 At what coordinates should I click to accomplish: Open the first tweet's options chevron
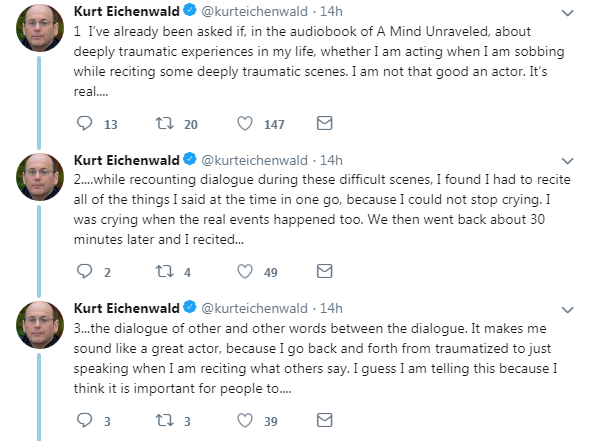[x=567, y=13]
